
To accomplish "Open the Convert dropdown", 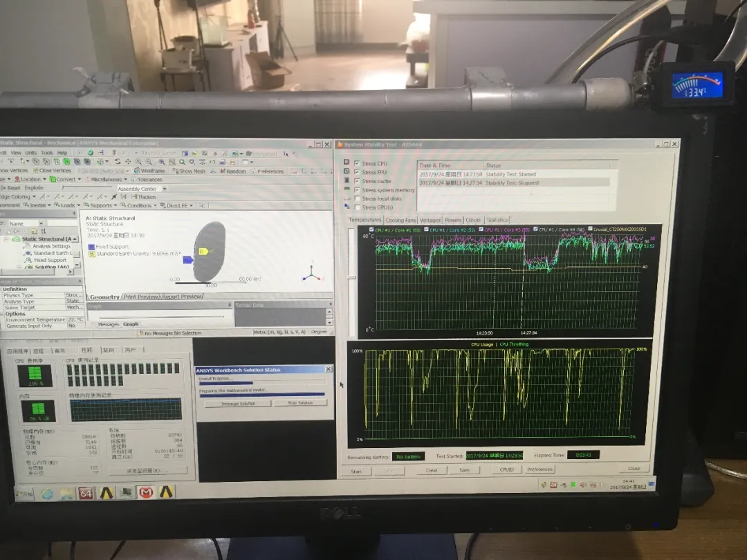I will pos(66,179).
